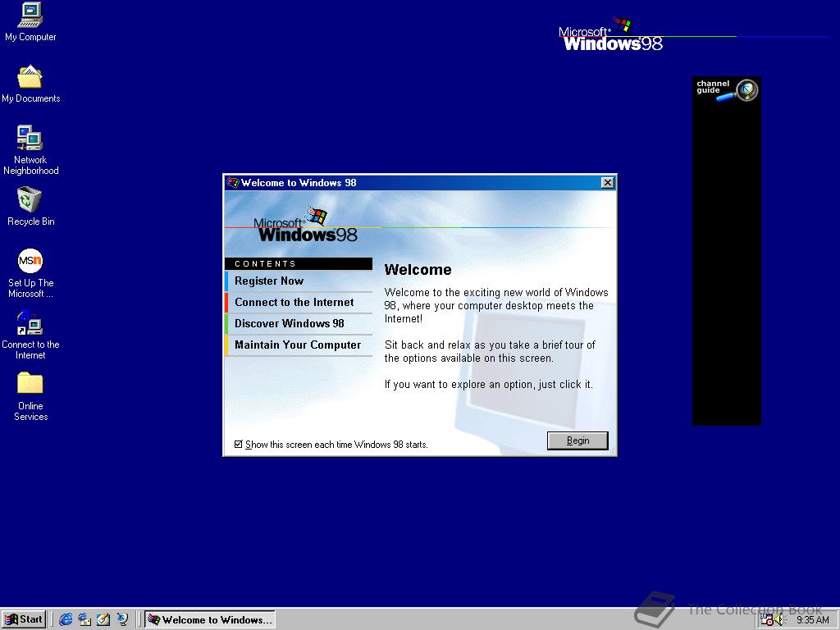Screen dimensions: 840x630
Task: Open the Task Scheduler tray icon
Action: (767, 620)
